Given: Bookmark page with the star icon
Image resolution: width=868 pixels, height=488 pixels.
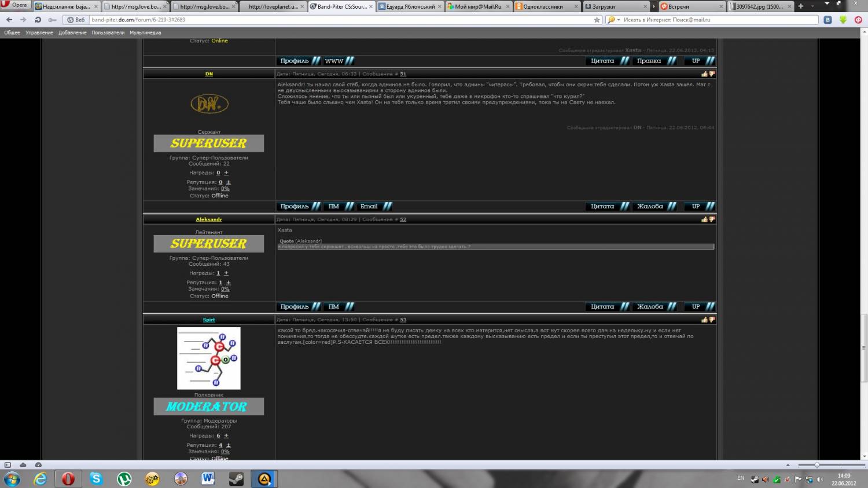Looking at the screenshot, I should pyautogui.click(x=597, y=20).
